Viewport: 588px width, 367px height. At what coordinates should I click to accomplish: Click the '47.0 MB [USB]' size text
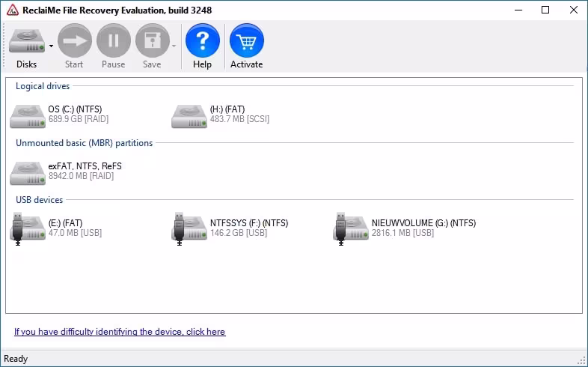75,233
